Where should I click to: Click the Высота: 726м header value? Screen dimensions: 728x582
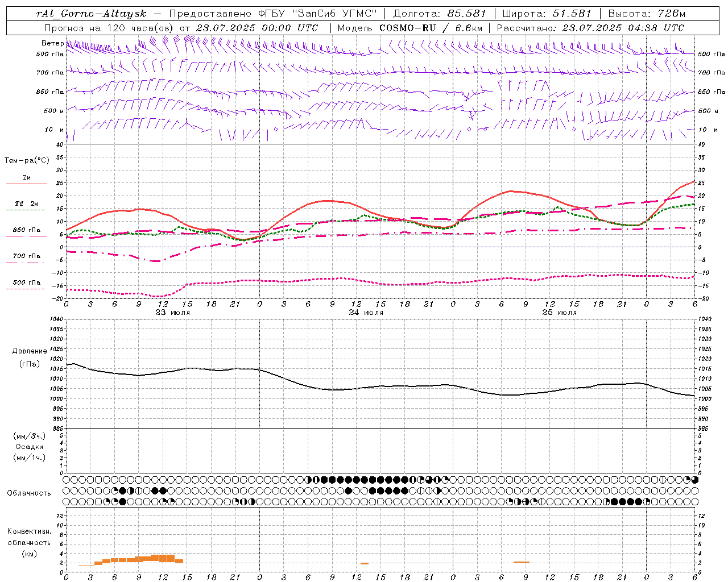click(647, 14)
